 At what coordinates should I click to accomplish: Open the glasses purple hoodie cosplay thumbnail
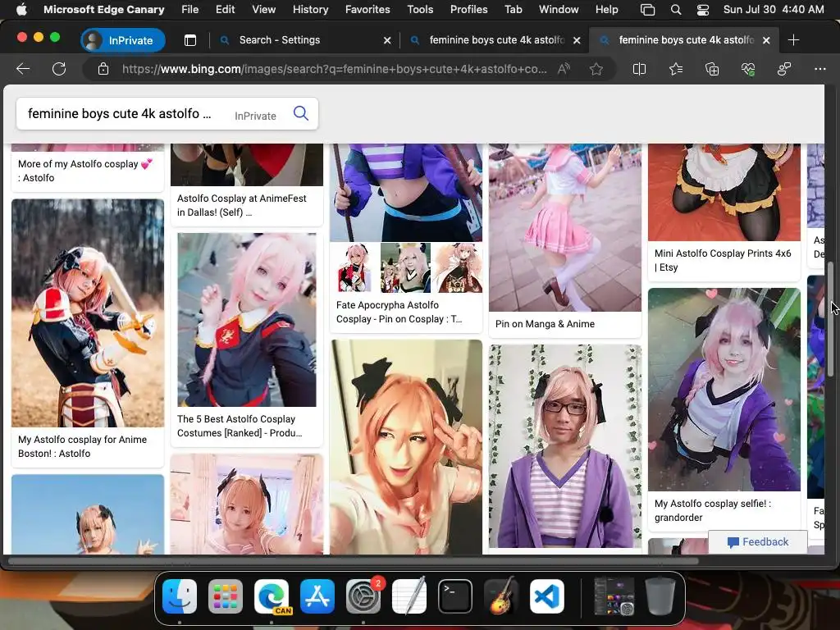point(565,446)
